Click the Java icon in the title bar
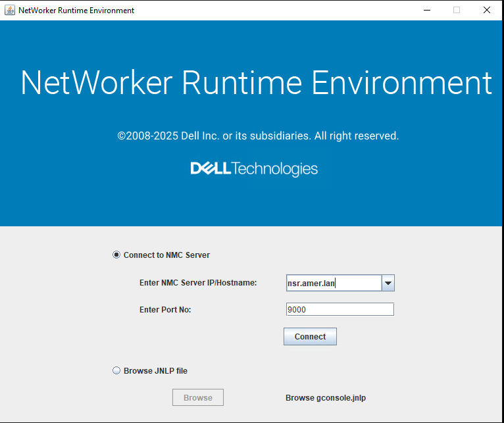Screen dimensions: 504x423 pyautogui.click(x=10, y=11)
